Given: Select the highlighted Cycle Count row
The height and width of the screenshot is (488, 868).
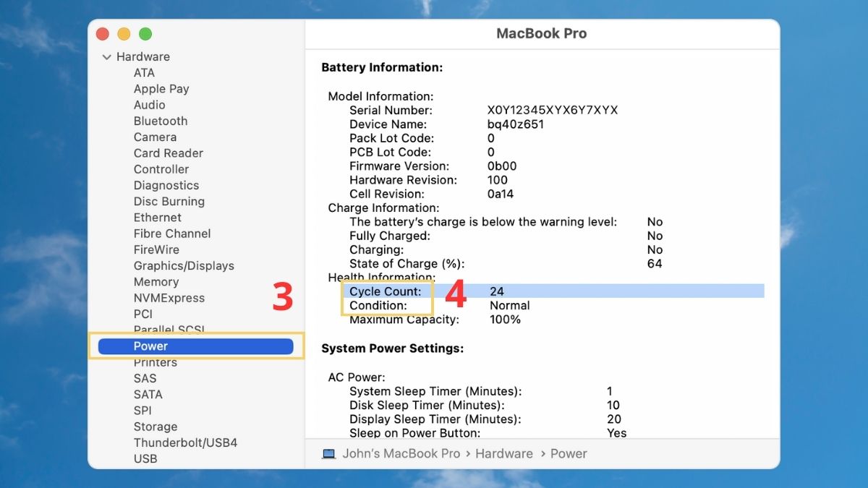Looking at the screenshot, I should coord(506,291).
